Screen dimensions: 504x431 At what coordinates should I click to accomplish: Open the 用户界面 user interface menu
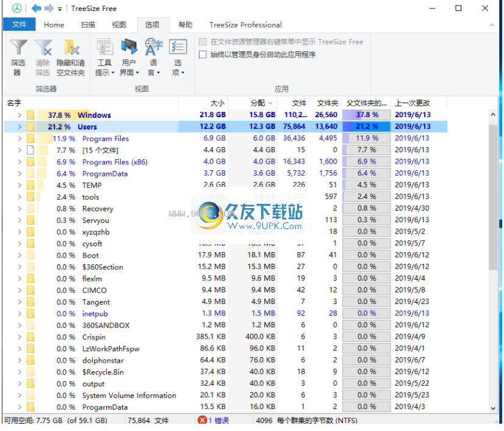pyautogui.click(x=129, y=57)
